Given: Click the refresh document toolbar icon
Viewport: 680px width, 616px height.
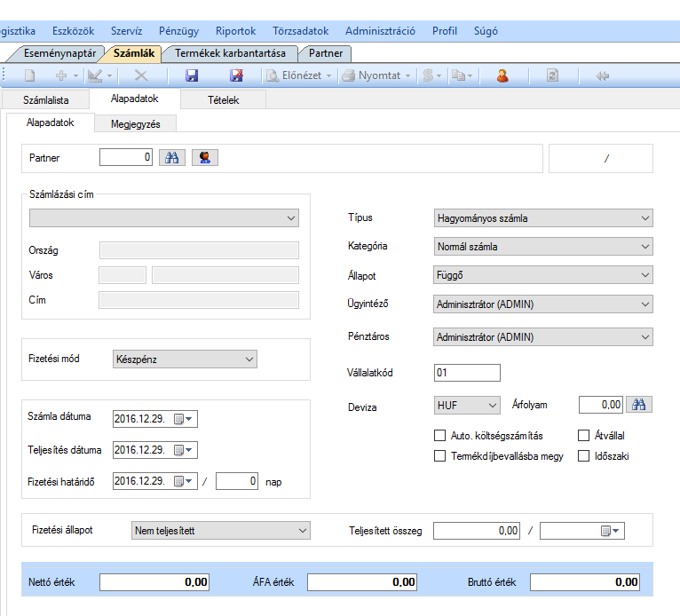Looking at the screenshot, I should coord(552,75).
